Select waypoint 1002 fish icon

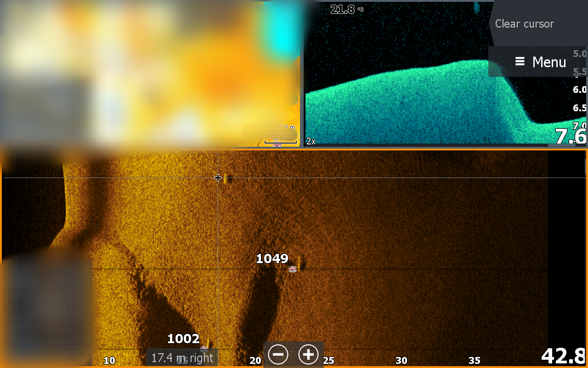coord(204,349)
